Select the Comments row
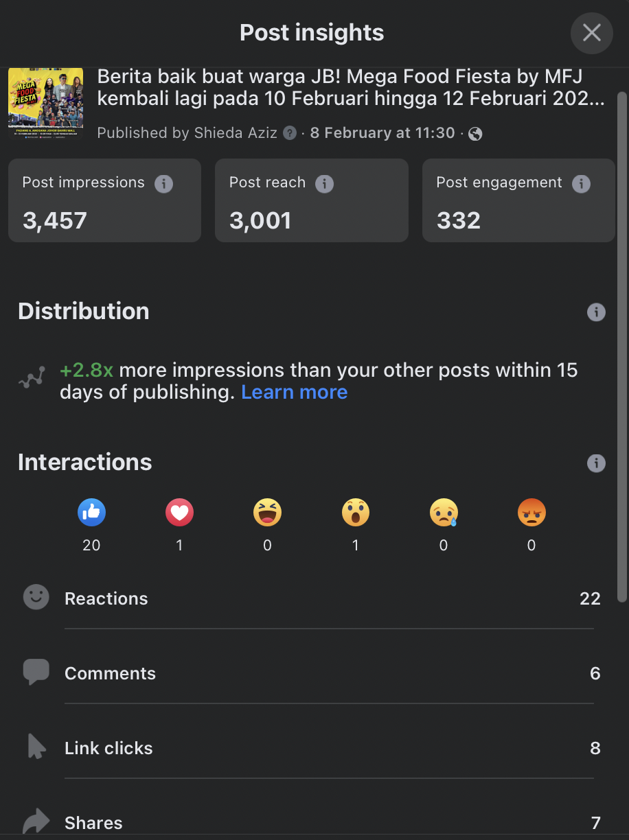This screenshot has height=840, width=629. pos(312,673)
